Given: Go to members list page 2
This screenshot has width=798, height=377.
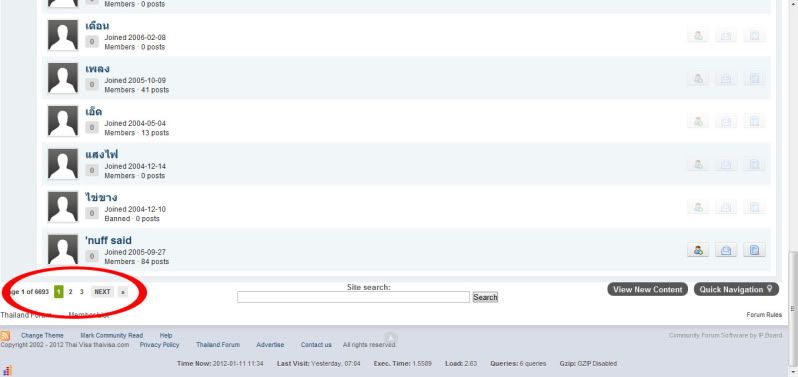Looking at the screenshot, I should [x=70, y=292].
